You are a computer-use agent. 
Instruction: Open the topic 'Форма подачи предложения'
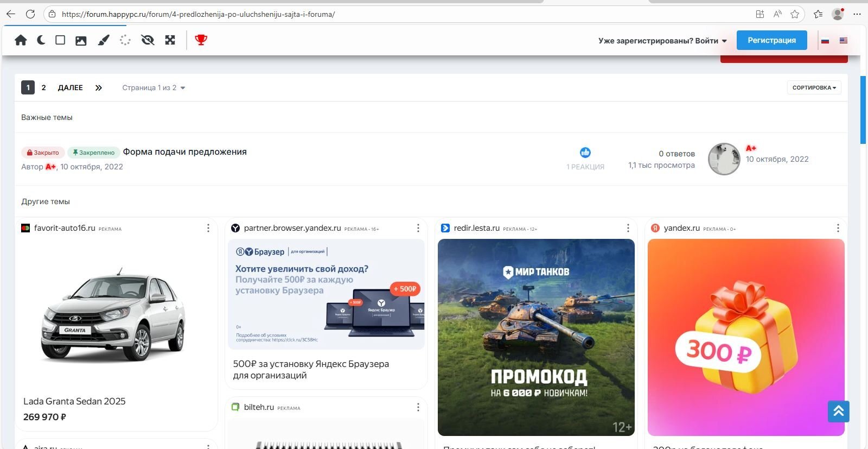(184, 152)
